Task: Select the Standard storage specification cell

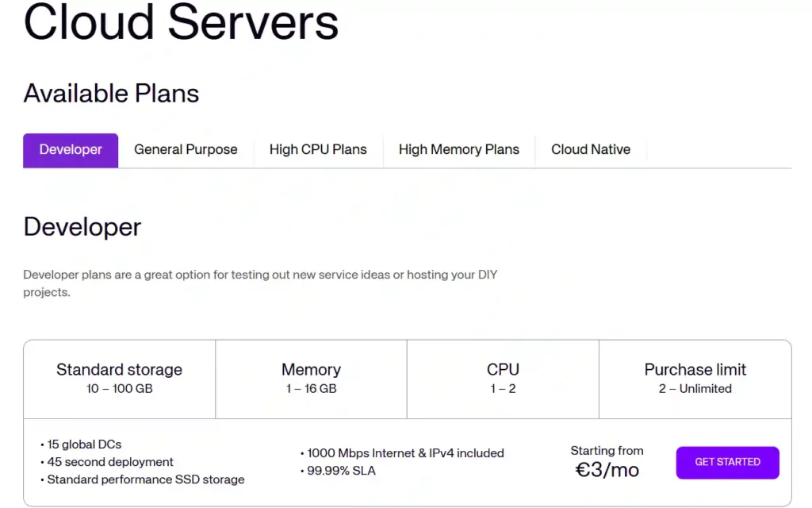Action: (x=119, y=378)
